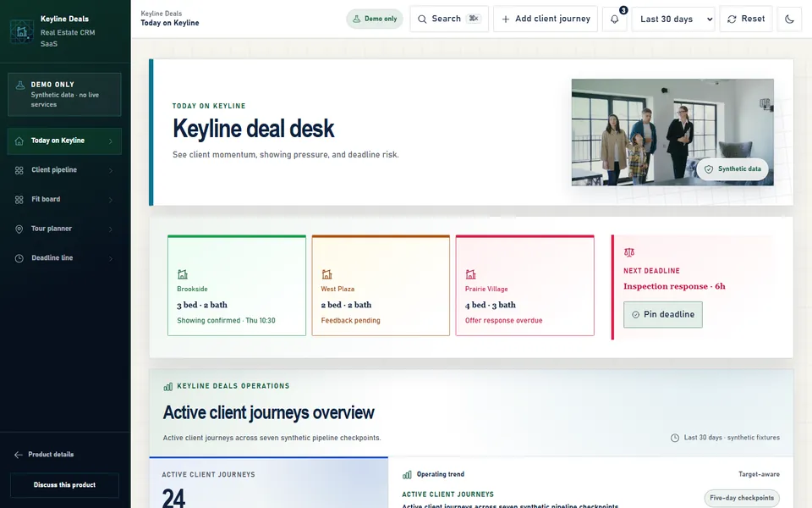812x508 pixels.
Task: Click the hero showing photo thumbnail
Action: (x=672, y=132)
